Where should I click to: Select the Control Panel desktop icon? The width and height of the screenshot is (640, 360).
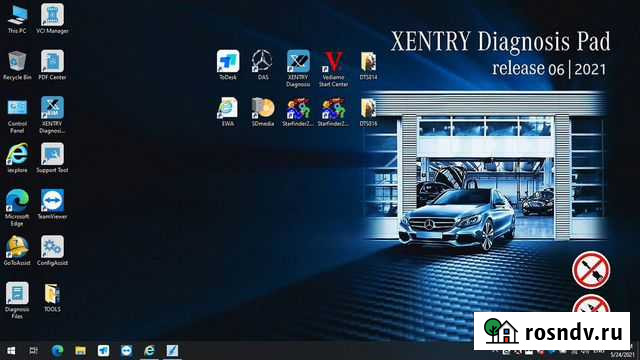pyautogui.click(x=17, y=115)
